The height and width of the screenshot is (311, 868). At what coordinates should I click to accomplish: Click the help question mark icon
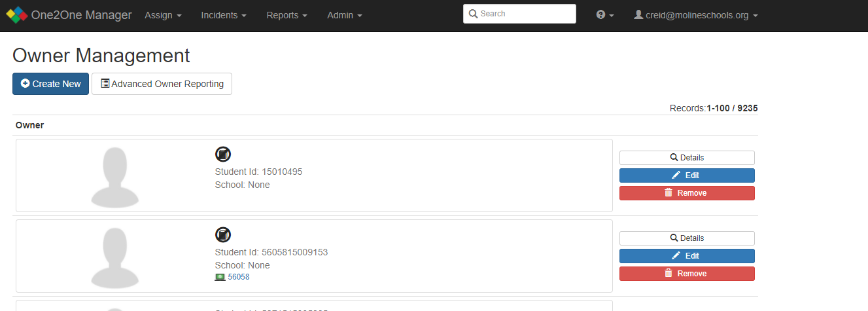point(600,15)
